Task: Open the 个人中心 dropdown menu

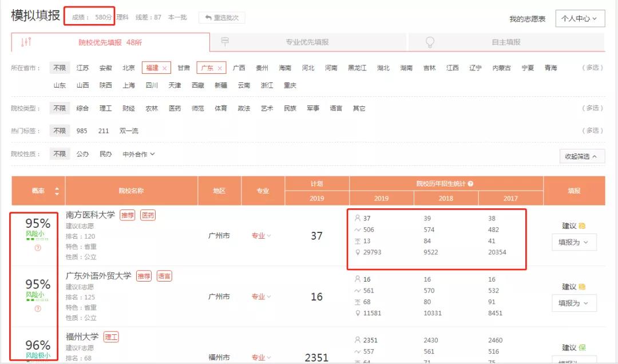Action: coord(580,18)
